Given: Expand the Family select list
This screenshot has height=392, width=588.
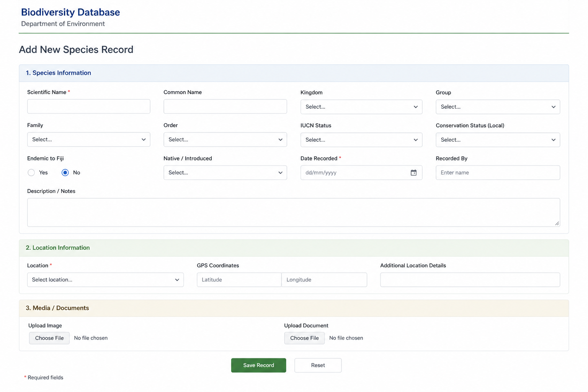Looking at the screenshot, I should click(x=88, y=140).
